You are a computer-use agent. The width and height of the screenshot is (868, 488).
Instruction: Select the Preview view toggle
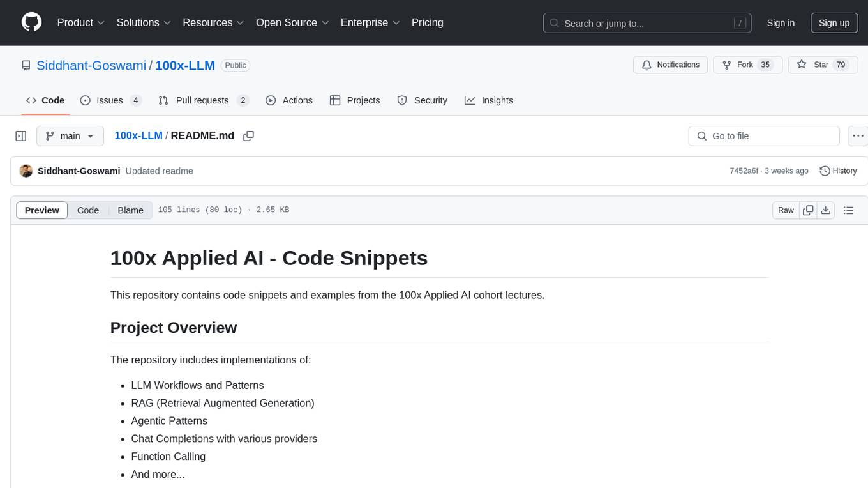click(x=42, y=210)
